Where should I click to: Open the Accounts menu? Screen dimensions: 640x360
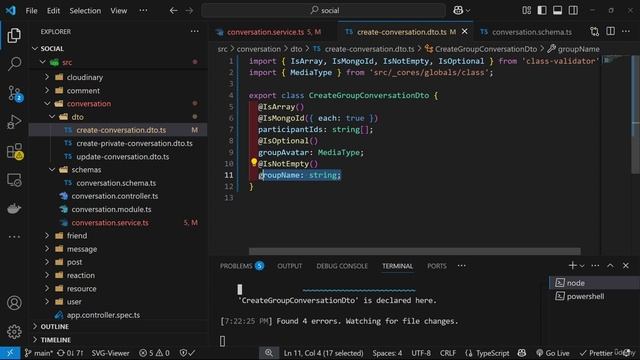14,303
